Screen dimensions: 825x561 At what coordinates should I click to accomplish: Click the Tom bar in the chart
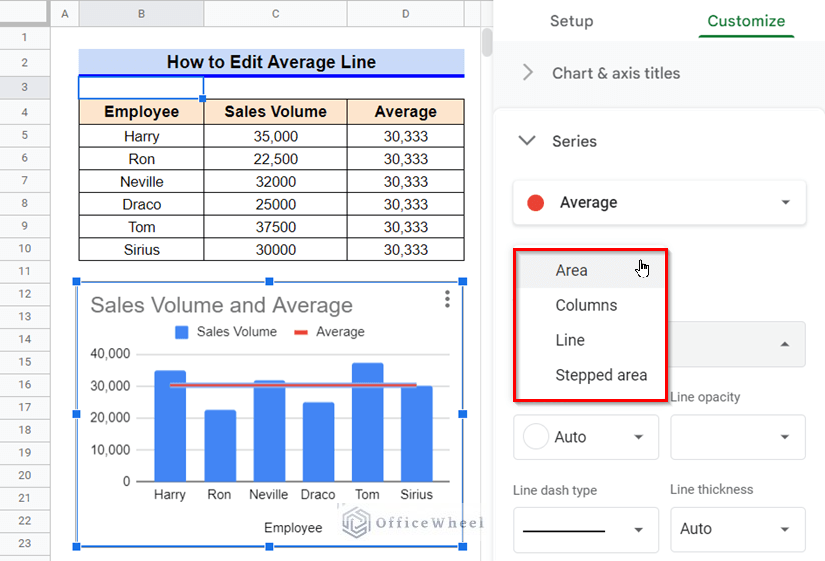coord(367,422)
